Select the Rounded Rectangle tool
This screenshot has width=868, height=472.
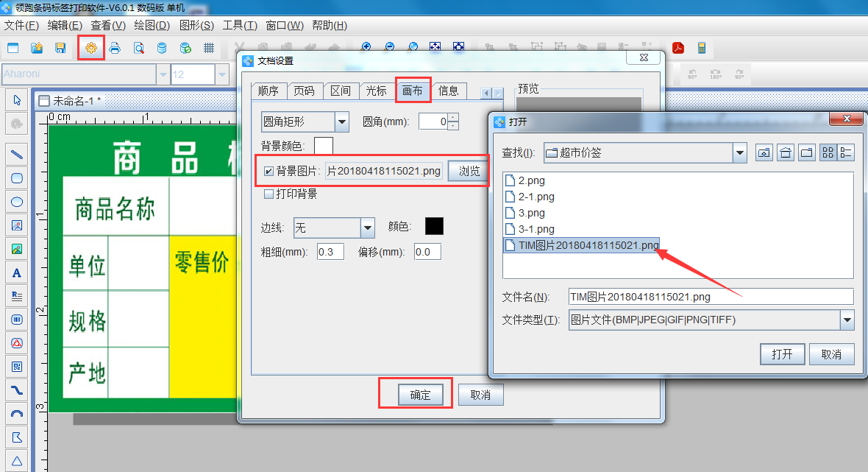point(16,178)
